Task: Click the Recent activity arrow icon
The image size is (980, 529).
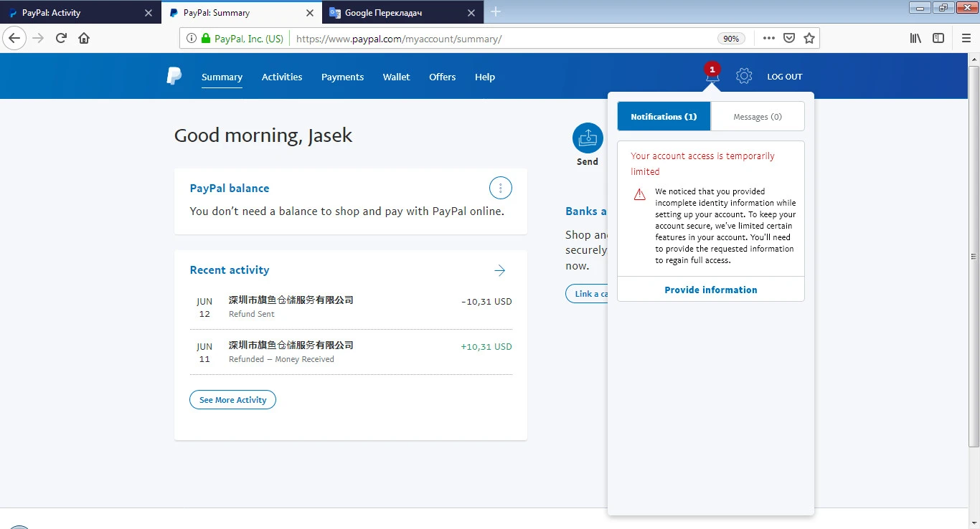Action: (x=500, y=270)
